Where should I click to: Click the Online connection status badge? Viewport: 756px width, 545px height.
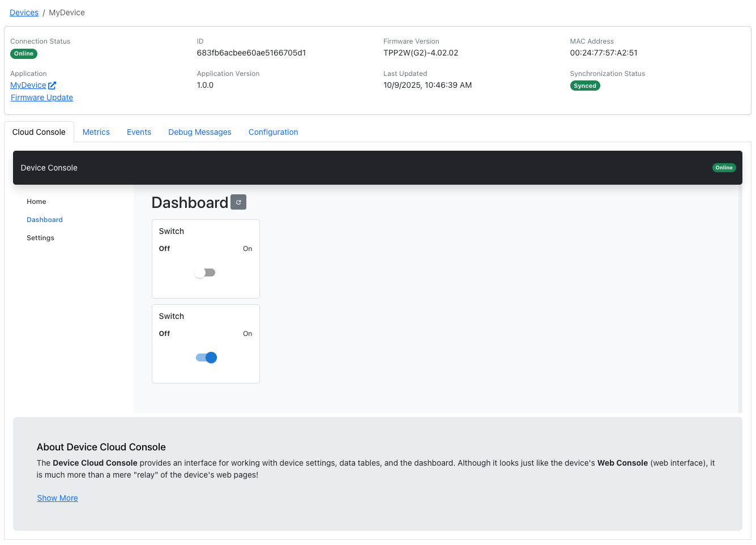(x=24, y=54)
